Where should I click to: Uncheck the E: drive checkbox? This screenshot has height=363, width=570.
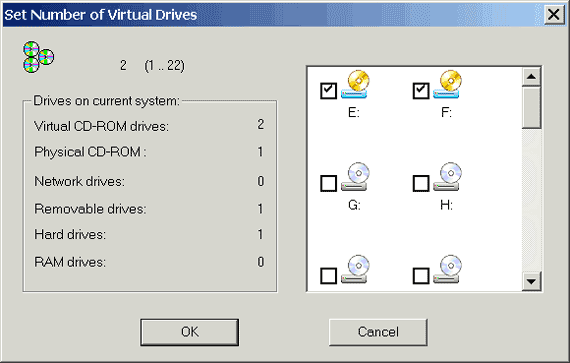point(329,91)
